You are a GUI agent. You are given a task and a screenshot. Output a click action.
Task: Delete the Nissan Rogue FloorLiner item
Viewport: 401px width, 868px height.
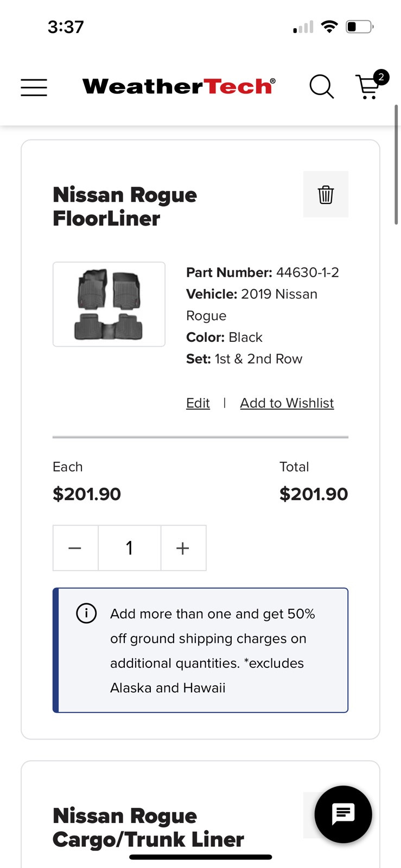pyautogui.click(x=326, y=194)
